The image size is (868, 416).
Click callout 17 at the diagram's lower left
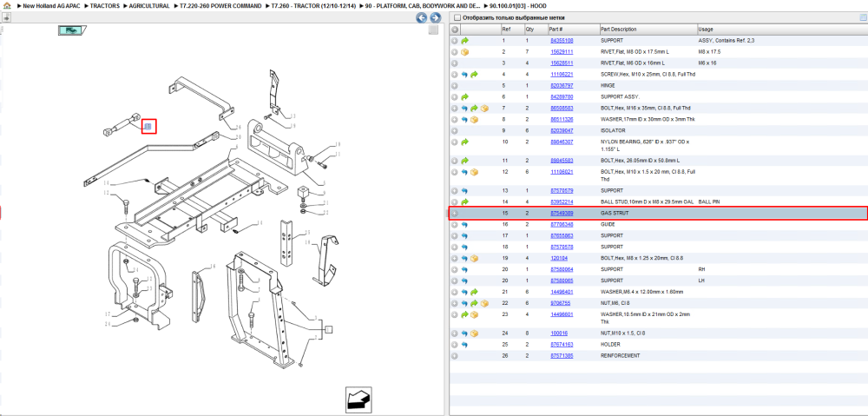pyautogui.click(x=108, y=314)
